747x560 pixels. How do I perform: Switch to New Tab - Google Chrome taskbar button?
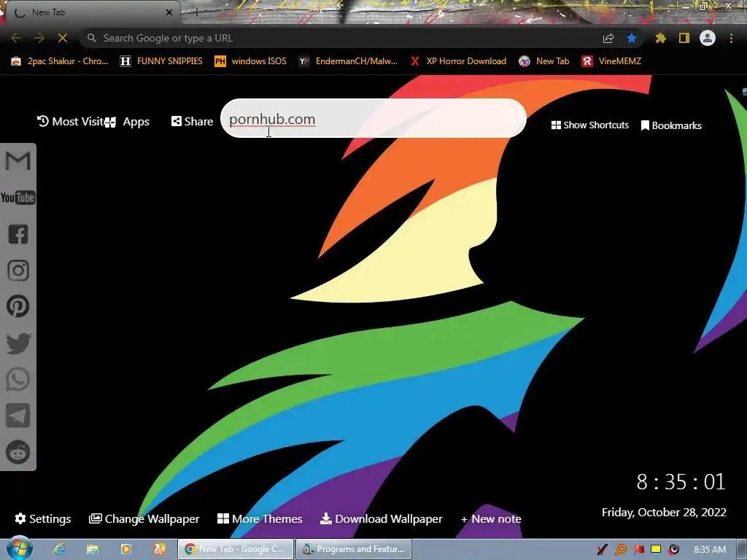(236, 549)
